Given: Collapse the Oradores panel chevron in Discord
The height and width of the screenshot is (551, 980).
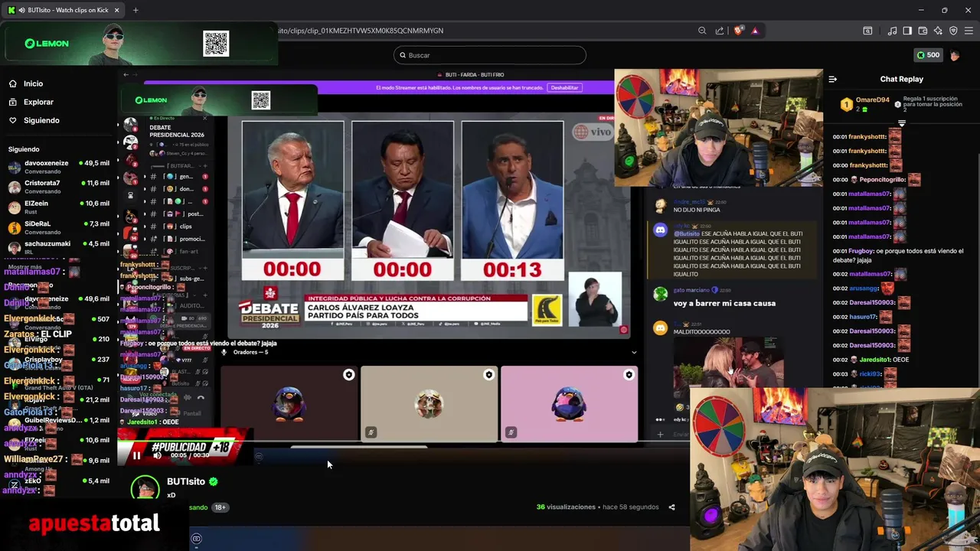Looking at the screenshot, I should point(633,352).
